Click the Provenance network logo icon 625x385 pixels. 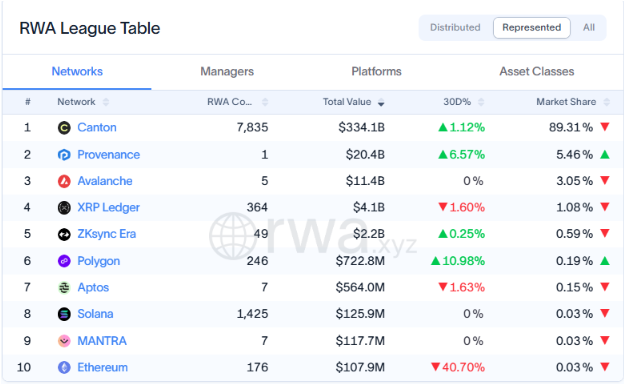tap(64, 155)
